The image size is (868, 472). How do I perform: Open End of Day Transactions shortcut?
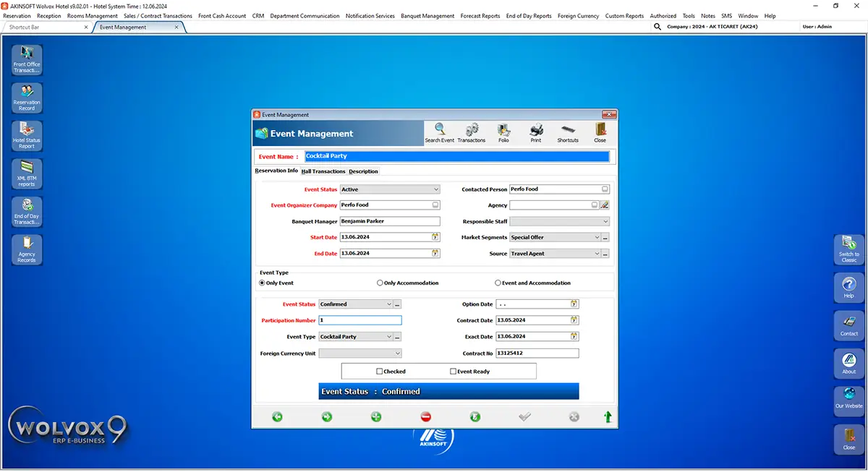27,212
